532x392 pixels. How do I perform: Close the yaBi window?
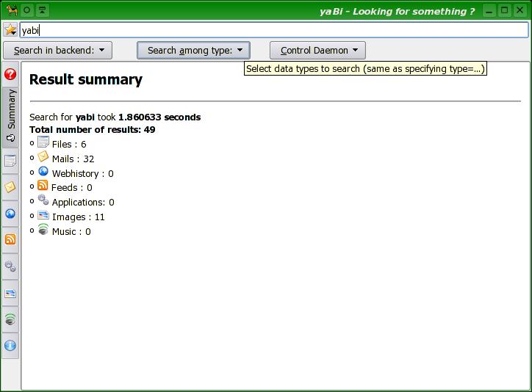point(520,10)
